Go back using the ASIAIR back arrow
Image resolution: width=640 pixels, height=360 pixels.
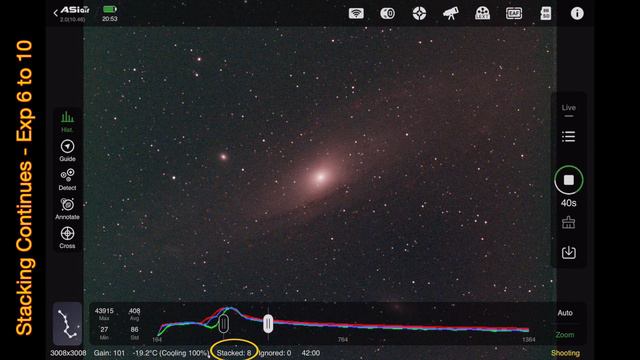coord(56,13)
